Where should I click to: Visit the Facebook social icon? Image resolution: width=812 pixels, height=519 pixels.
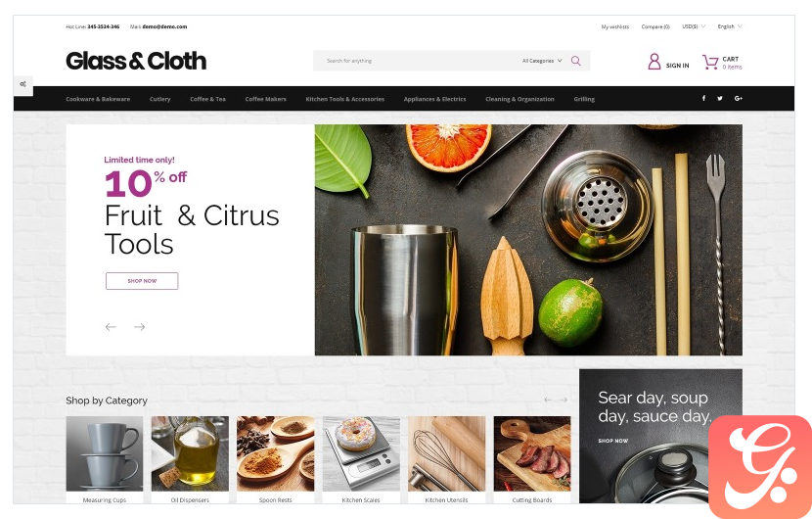pyautogui.click(x=703, y=99)
